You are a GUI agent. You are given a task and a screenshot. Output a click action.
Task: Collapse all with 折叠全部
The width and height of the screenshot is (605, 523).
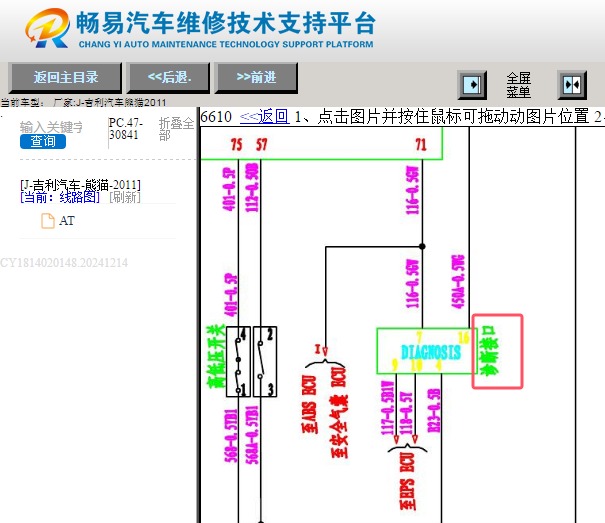tap(176, 129)
